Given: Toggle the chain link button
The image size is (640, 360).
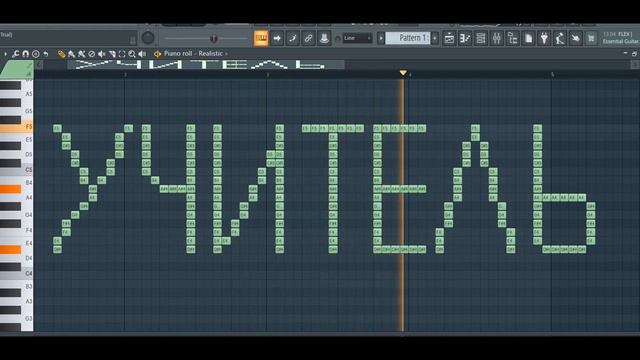Looking at the screenshot, I should point(309,38).
